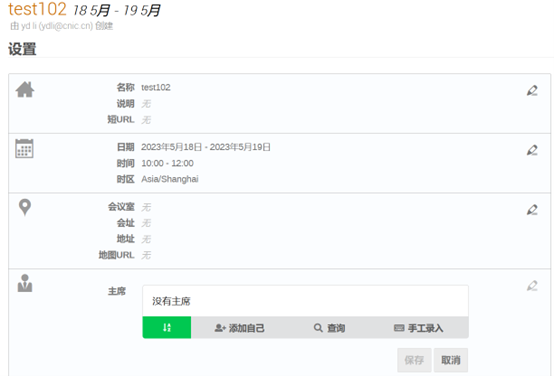Viewport: 554px width, 376px height.
Task: Edit the name and description section pencil
Action: (532, 90)
